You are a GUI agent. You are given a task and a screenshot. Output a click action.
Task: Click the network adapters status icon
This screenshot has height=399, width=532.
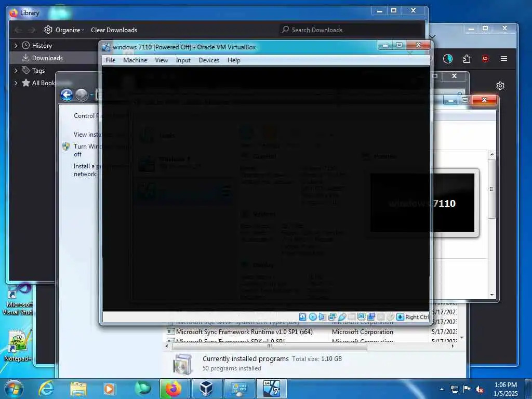click(332, 317)
